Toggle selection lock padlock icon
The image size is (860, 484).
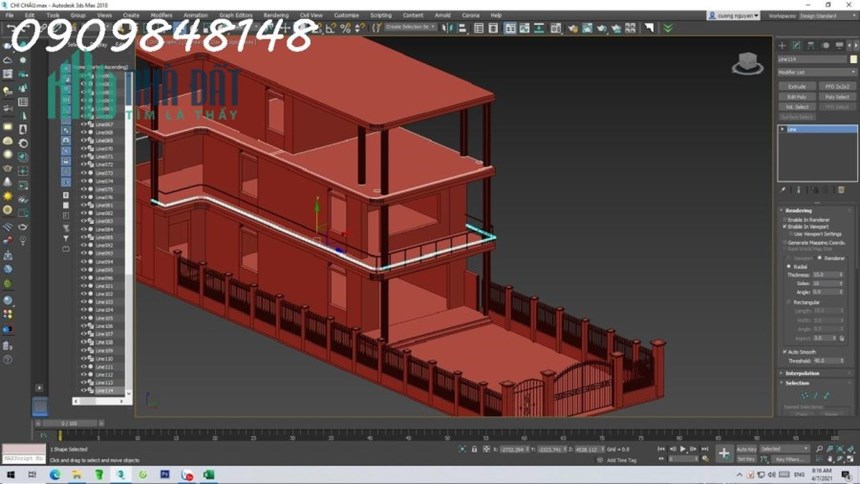(474, 449)
